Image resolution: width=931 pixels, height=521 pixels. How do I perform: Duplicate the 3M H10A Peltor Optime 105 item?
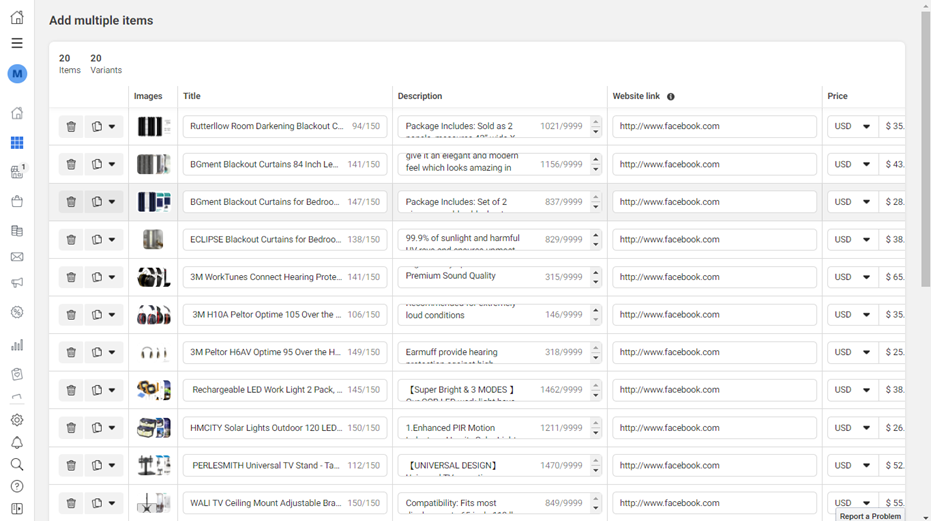coord(97,315)
